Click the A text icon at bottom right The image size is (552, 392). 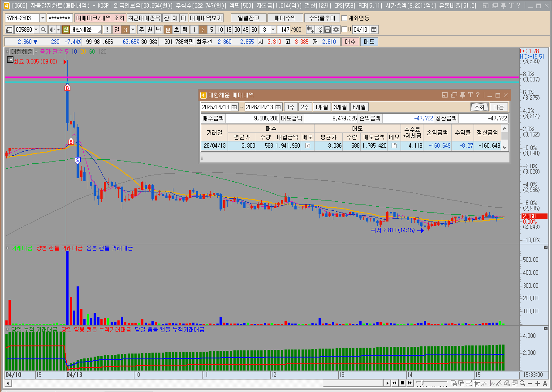click(x=545, y=383)
